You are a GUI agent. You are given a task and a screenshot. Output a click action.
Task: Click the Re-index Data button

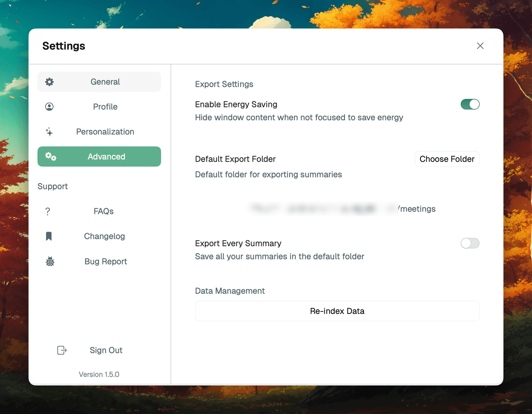click(337, 311)
